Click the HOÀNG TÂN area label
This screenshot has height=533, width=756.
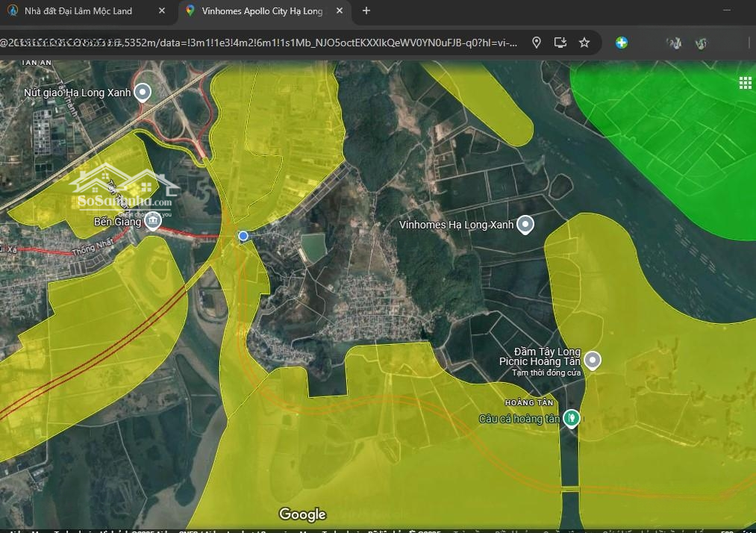coord(529,403)
